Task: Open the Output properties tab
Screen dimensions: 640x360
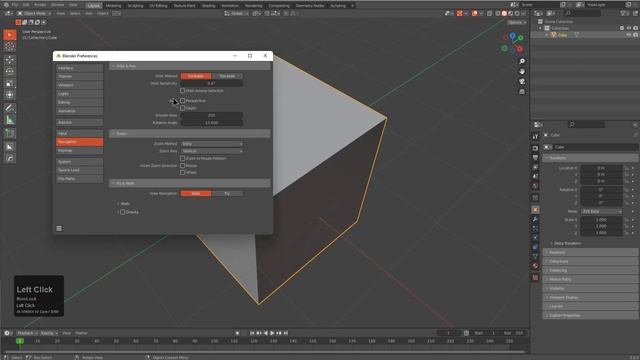Action: (x=536, y=158)
